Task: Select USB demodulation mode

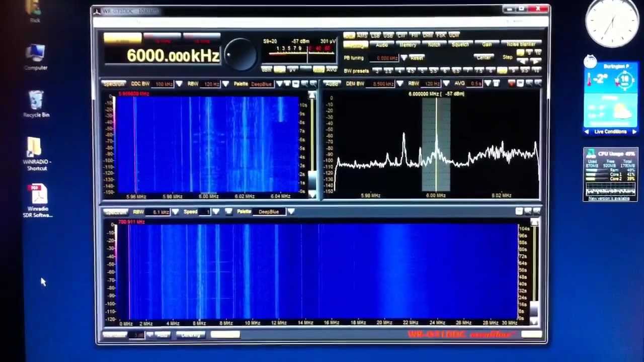Action: tap(388, 35)
